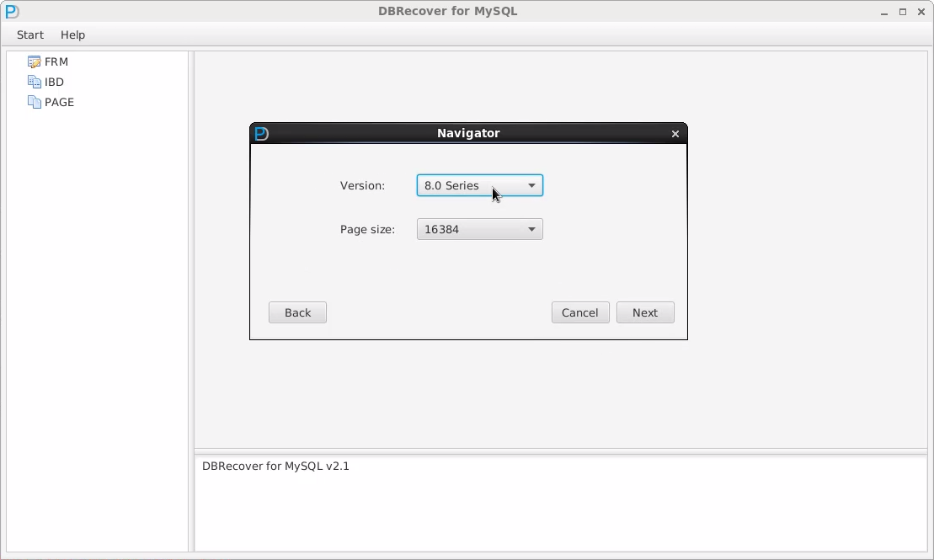
Task: Expand the Page size dropdown showing 16384
Action: [x=479, y=229]
